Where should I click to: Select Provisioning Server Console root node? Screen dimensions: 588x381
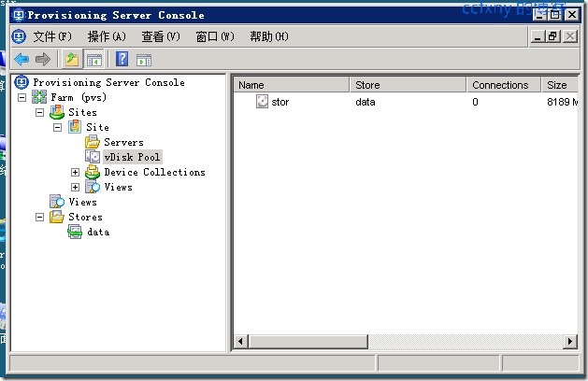pos(108,82)
